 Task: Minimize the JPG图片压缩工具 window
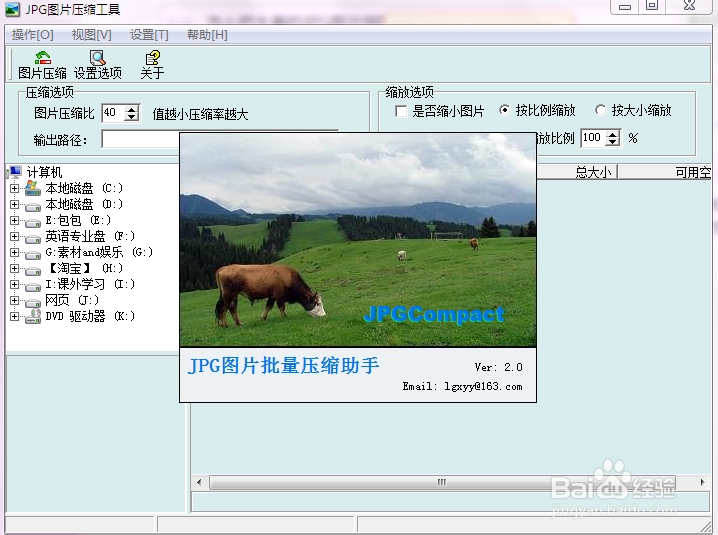(x=625, y=6)
